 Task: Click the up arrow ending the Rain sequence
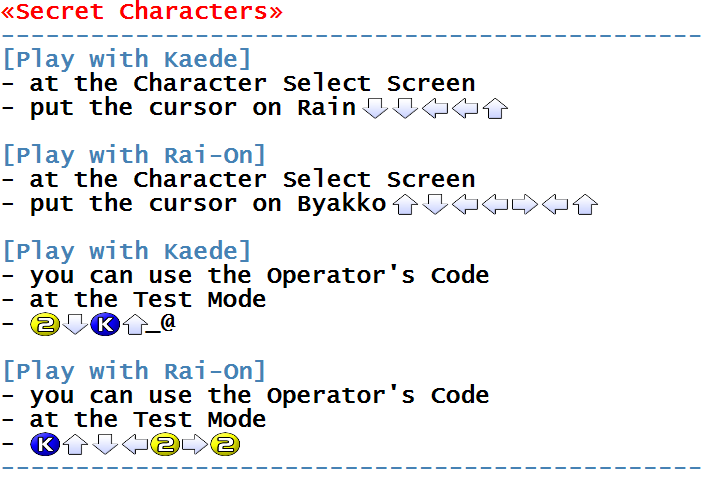[x=495, y=108]
